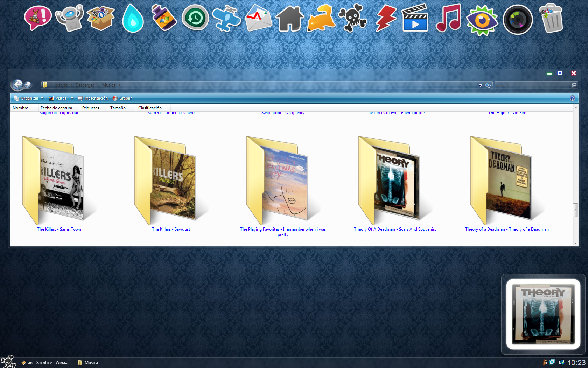Go forward with the Forward arrow button
Screen dimensions: 588x368
coord(28,85)
